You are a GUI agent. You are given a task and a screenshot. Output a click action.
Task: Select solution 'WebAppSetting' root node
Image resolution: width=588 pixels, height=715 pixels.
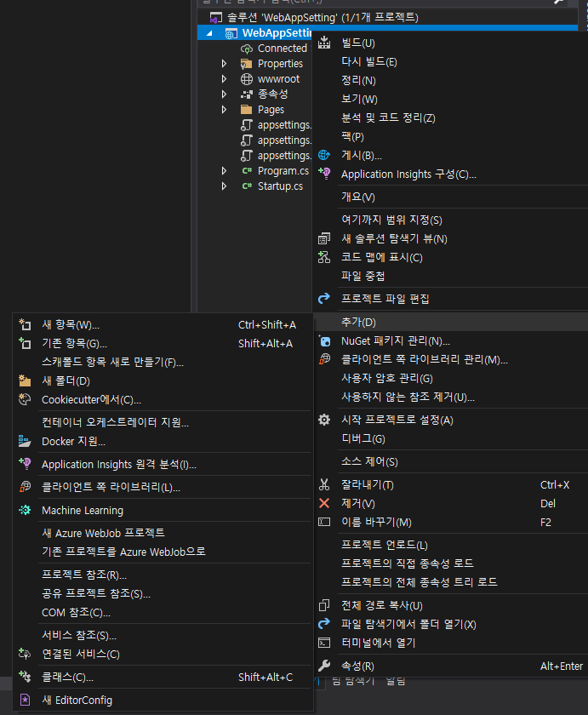(x=323, y=17)
